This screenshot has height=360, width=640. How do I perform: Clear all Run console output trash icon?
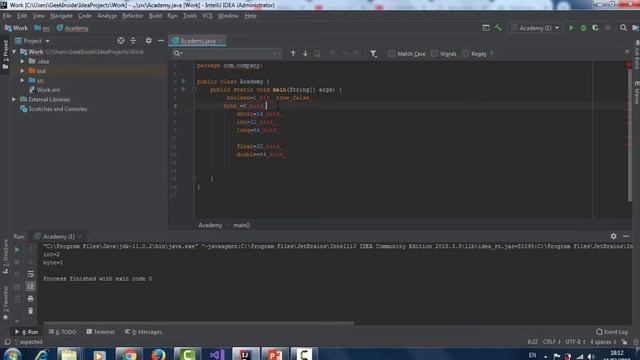click(x=30, y=311)
